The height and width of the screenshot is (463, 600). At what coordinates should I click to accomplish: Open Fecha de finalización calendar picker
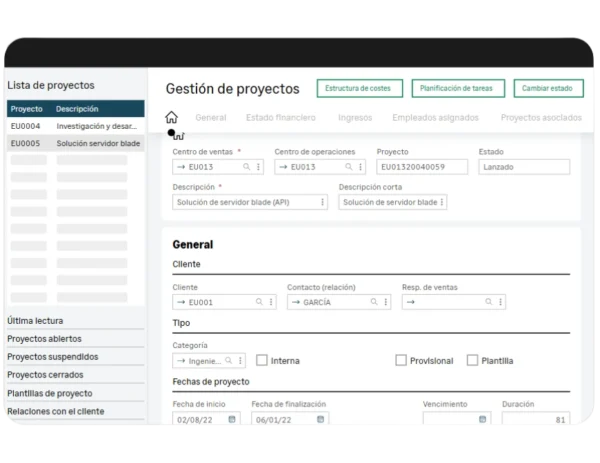[321, 419]
